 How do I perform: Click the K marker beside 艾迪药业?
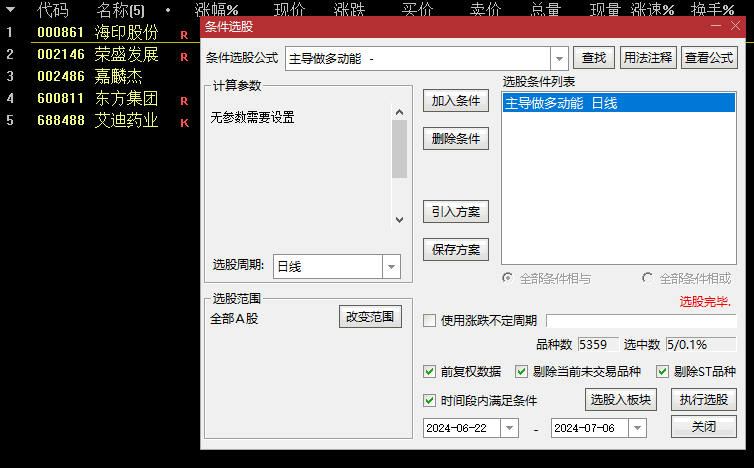click(x=184, y=123)
